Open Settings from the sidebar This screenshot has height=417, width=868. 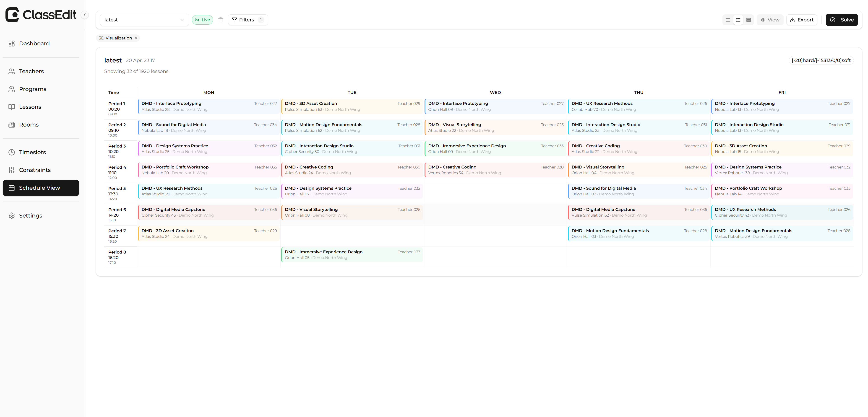30,216
